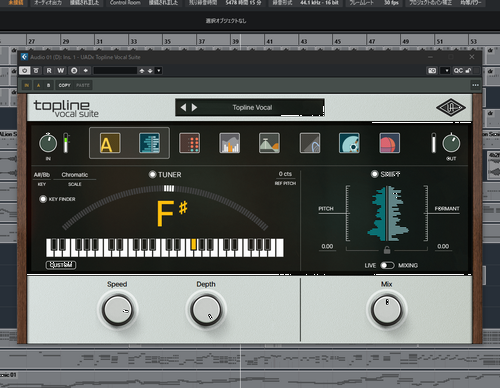Screen dimensions: 500x388
Task: Click the PITCH shift slider scale
Action: tap(348, 213)
